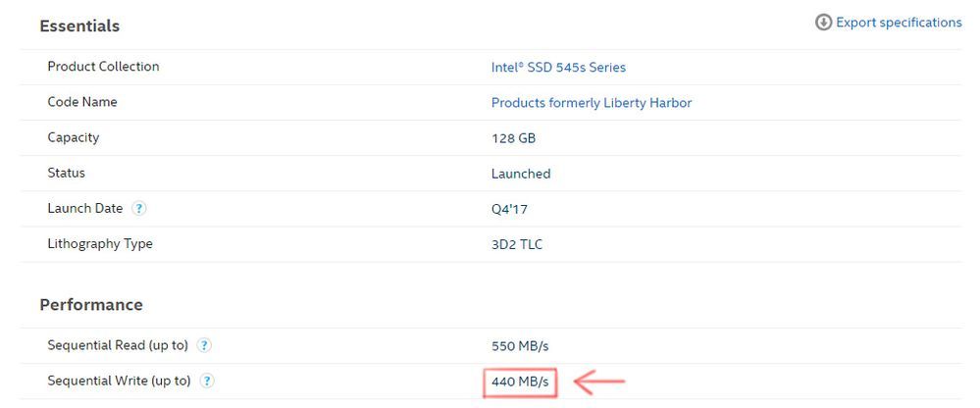This screenshot has width=980, height=408.
Task: Select the Launched status value
Action: [x=521, y=174]
